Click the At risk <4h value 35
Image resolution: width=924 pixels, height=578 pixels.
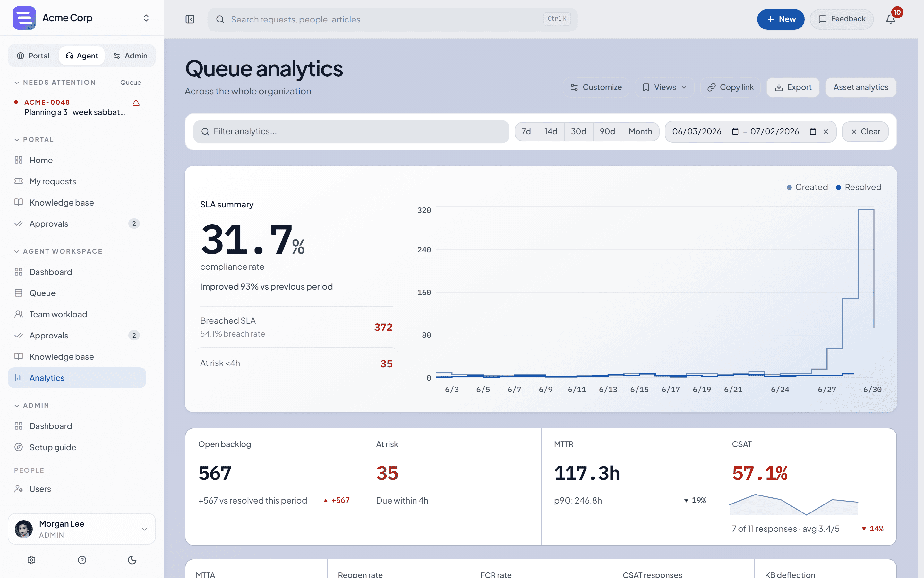pos(386,364)
